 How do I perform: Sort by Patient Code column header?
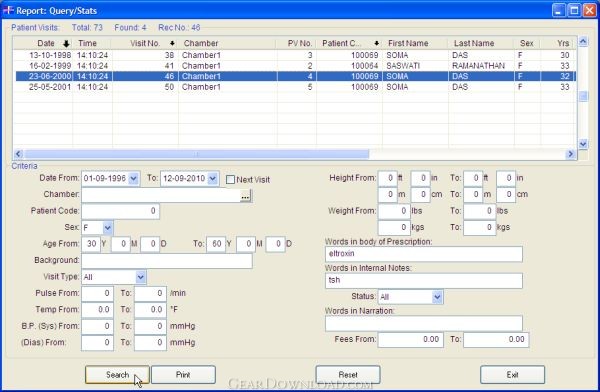[x=349, y=43]
